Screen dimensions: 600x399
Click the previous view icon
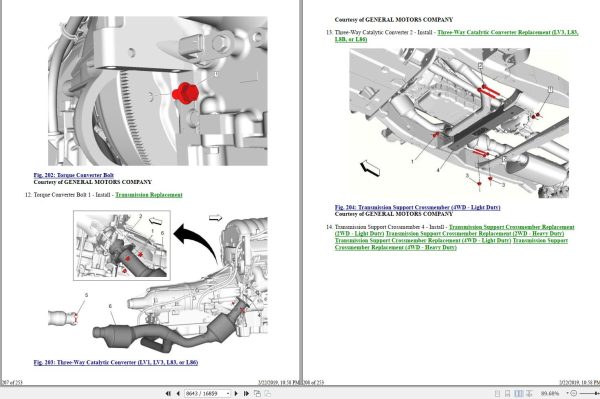(258, 393)
